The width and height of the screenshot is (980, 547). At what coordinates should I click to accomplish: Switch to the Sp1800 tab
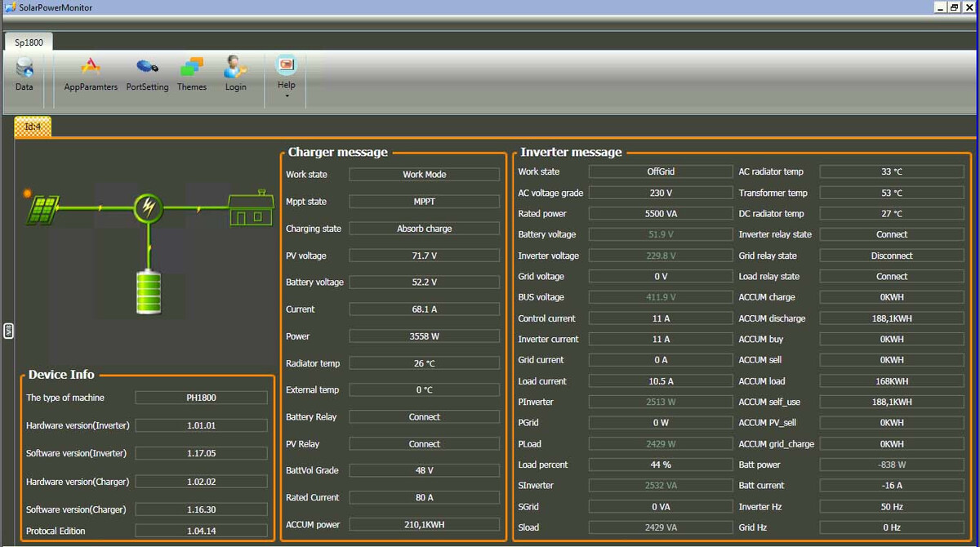click(x=29, y=42)
